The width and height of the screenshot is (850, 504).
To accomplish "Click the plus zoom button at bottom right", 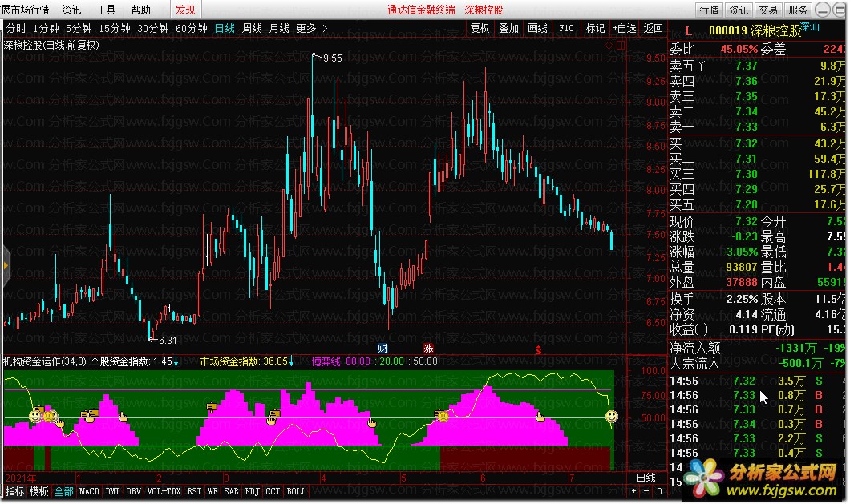I will (634, 491).
